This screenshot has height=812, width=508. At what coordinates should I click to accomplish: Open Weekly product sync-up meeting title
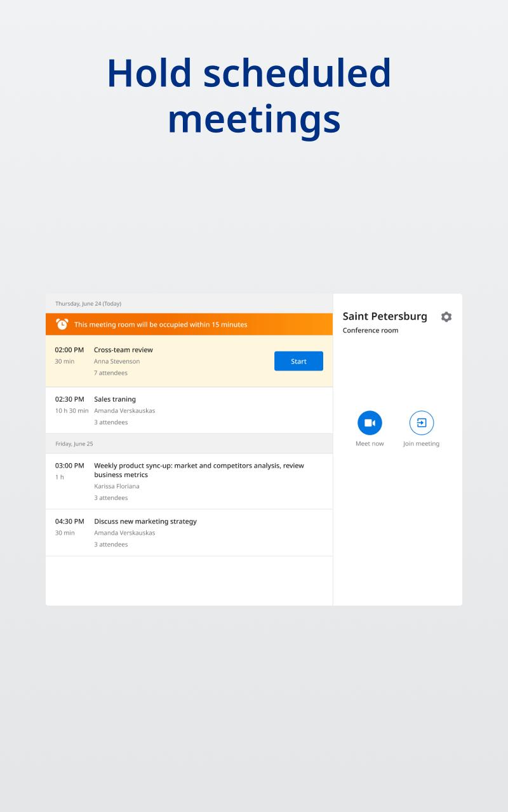coord(199,470)
